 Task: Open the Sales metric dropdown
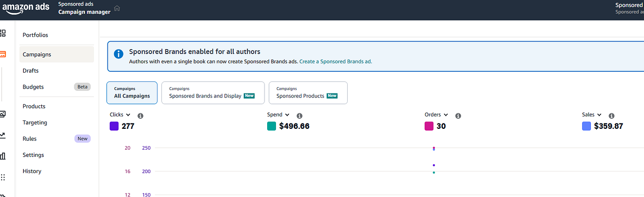[592, 115]
